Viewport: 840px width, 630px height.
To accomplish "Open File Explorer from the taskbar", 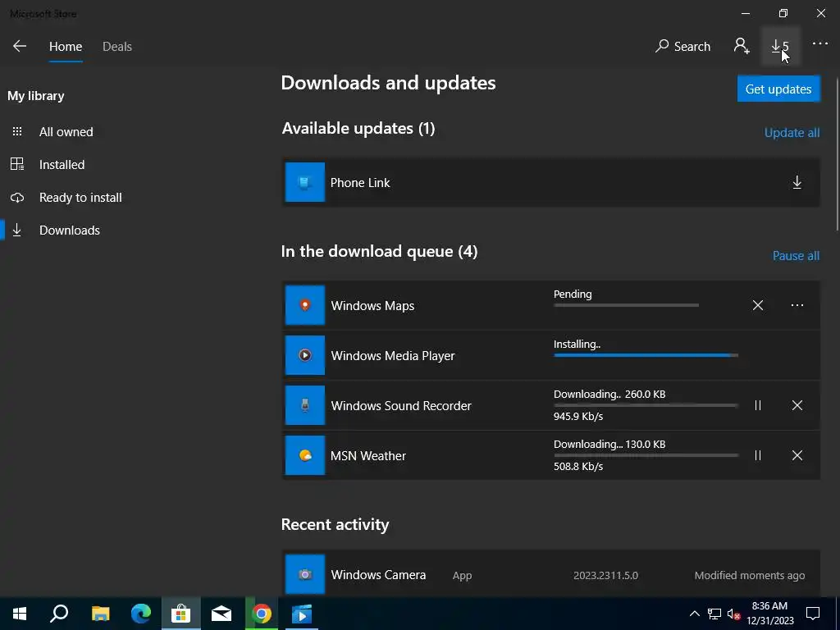I will pos(100,614).
